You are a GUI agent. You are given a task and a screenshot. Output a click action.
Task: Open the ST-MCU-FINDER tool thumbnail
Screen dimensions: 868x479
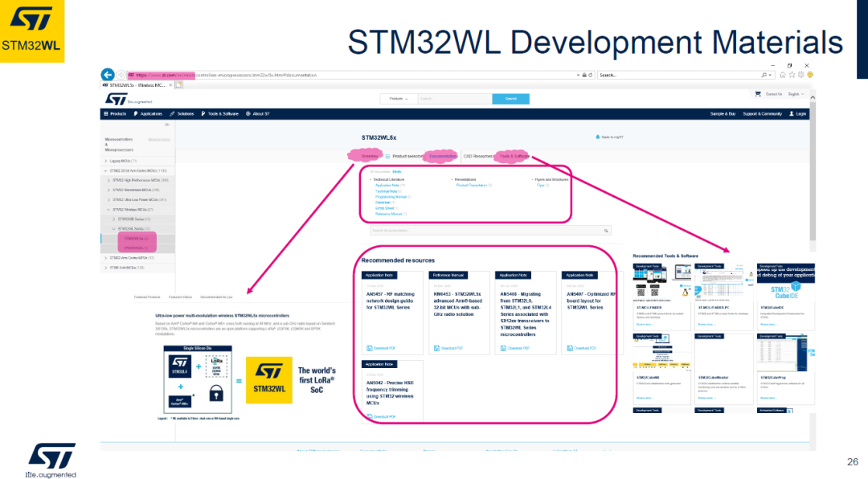[661, 283]
